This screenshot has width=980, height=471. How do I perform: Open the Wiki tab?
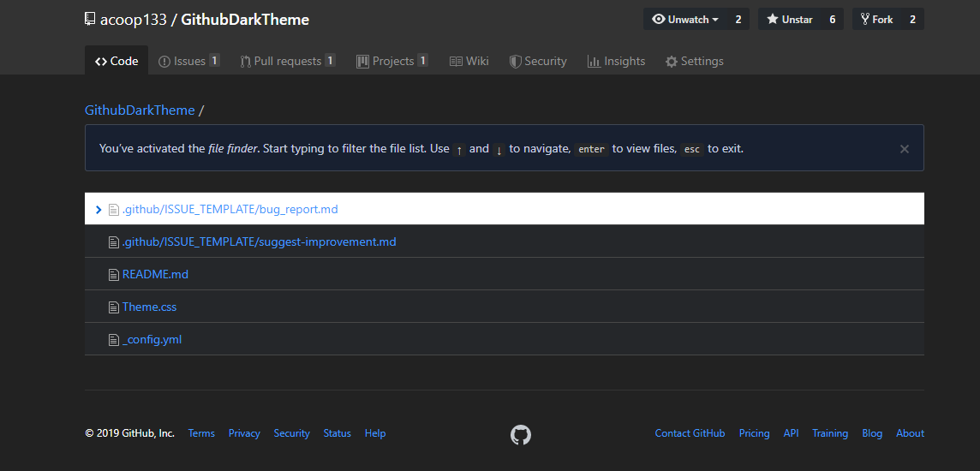tap(469, 61)
